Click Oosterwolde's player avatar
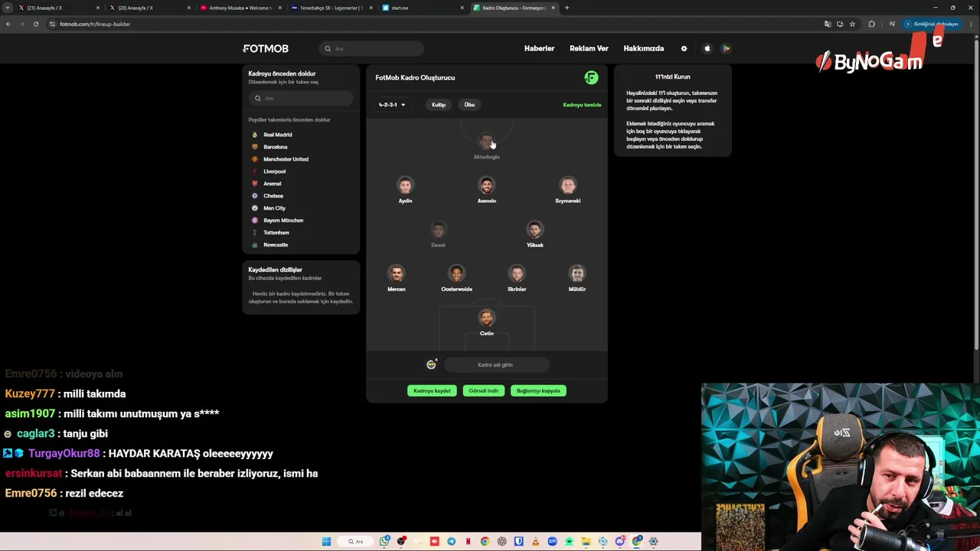The image size is (980, 551). tap(456, 273)
